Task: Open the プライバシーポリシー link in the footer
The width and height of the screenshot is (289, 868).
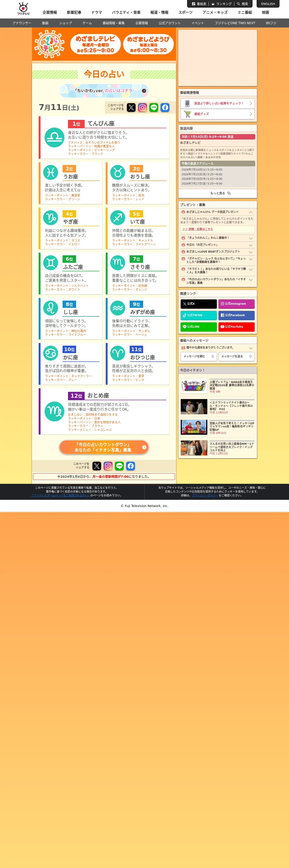Action: coord(205,495)
